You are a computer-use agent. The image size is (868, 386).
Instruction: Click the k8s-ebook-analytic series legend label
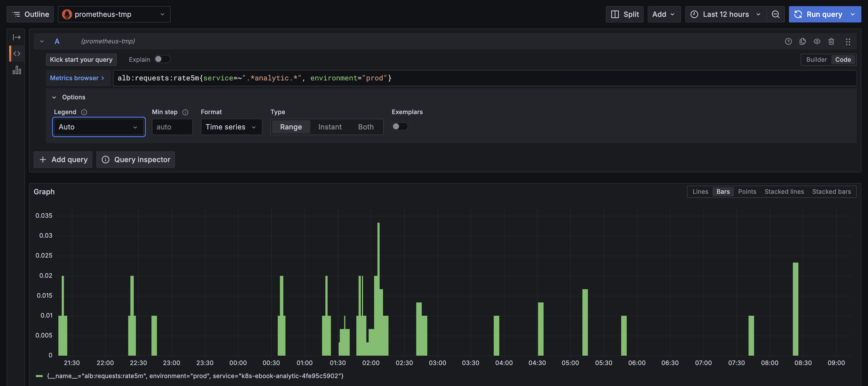click(195, 376)
